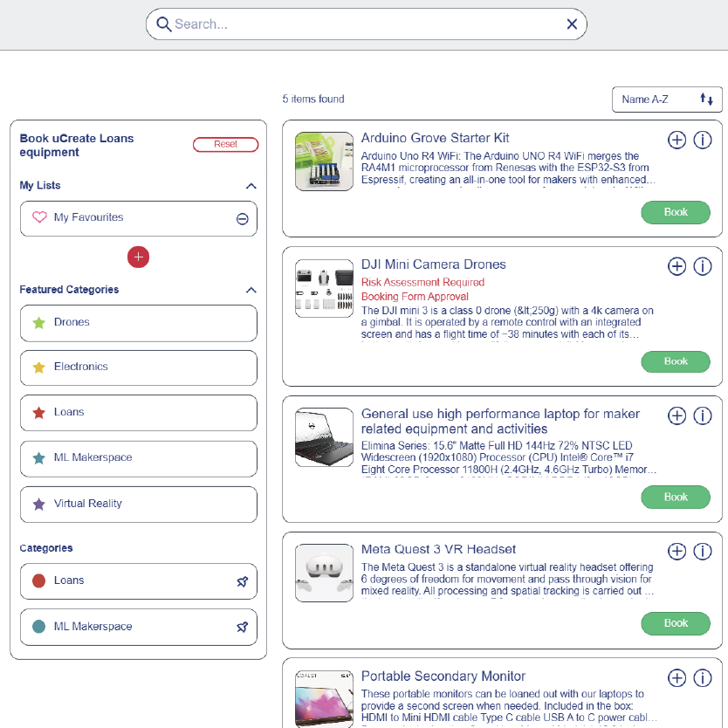Open the Name A-Z sort dropdown

667,100
